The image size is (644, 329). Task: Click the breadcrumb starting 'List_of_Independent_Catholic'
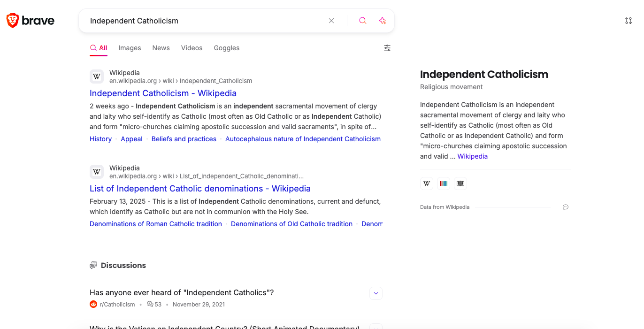click(x=207, y=176)
